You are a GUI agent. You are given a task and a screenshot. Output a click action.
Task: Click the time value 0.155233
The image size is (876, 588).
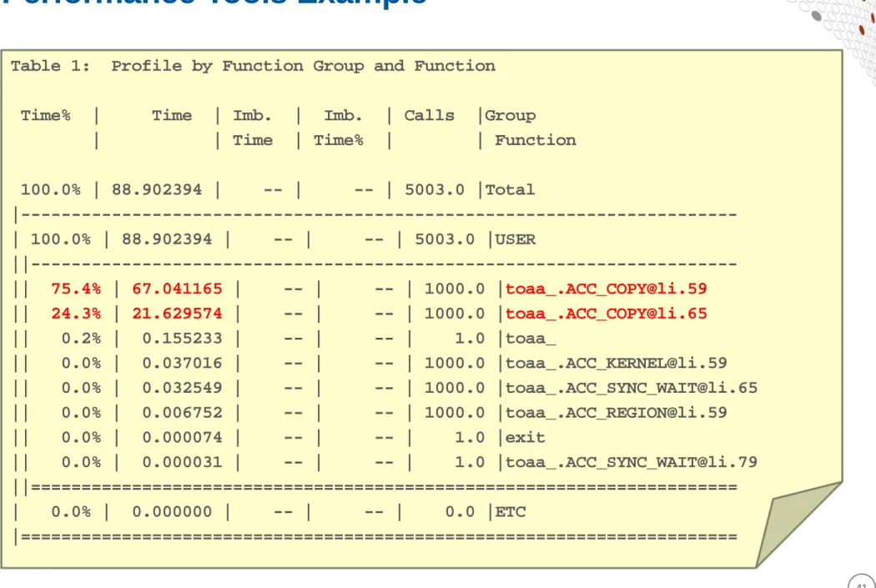coord(182,339)
